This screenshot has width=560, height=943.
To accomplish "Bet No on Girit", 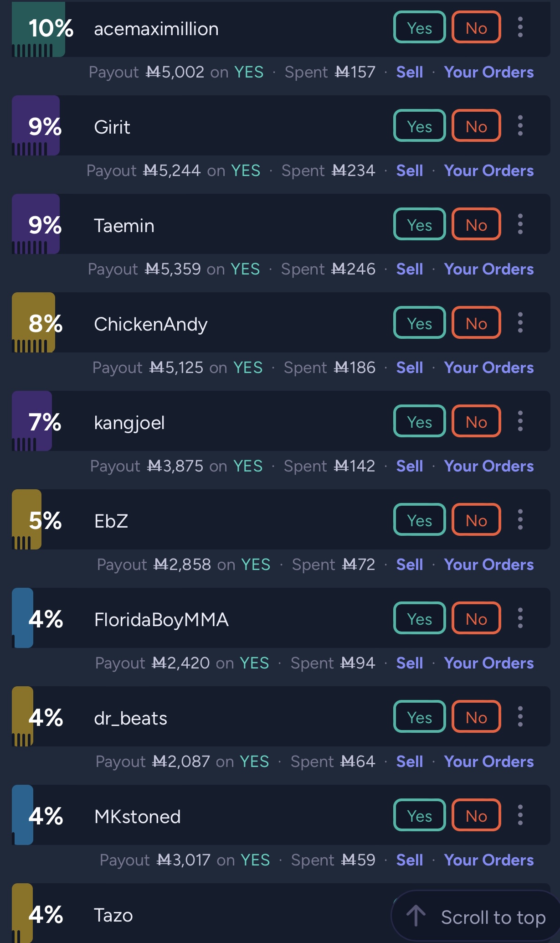I will (x=476, y=126).
